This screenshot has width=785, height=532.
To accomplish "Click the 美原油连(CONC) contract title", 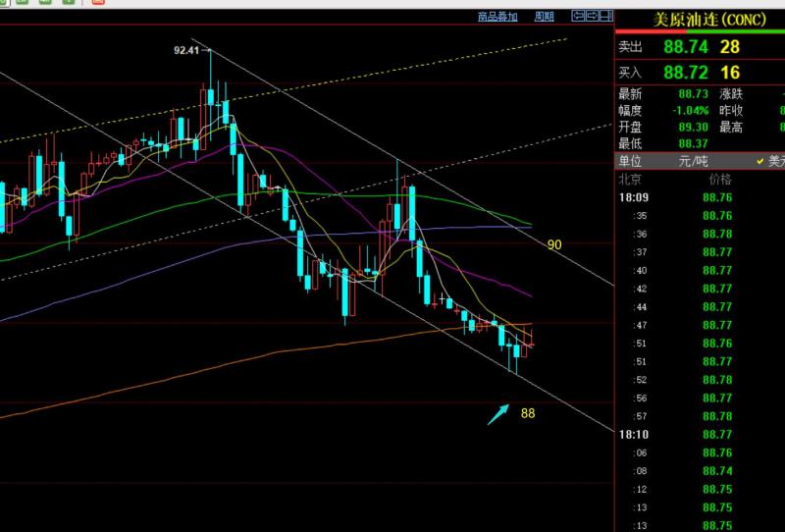I will [709, 20].
